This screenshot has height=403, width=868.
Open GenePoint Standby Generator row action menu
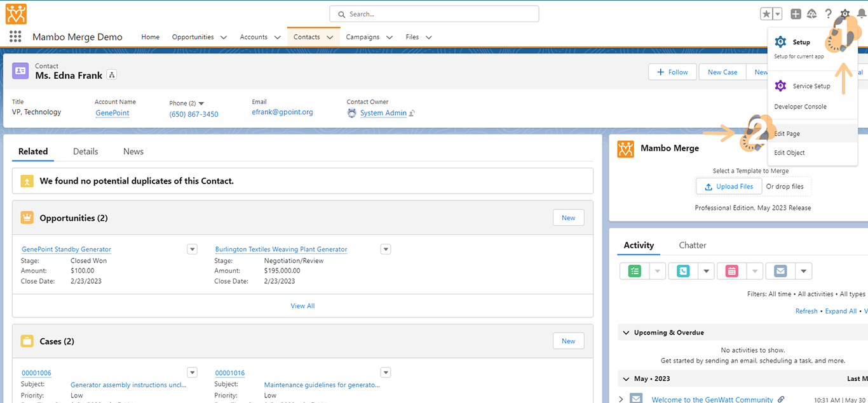click(192, 249)
